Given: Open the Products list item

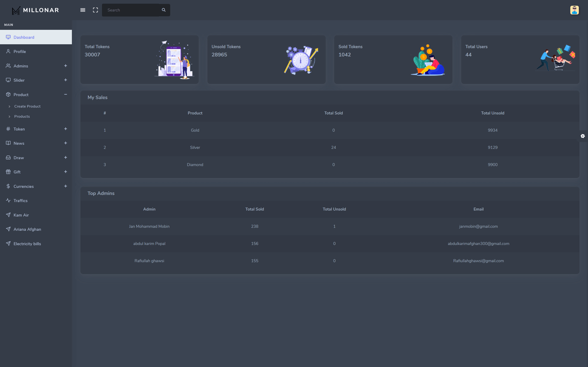Looking at the screenshot, I should [22, 117].
